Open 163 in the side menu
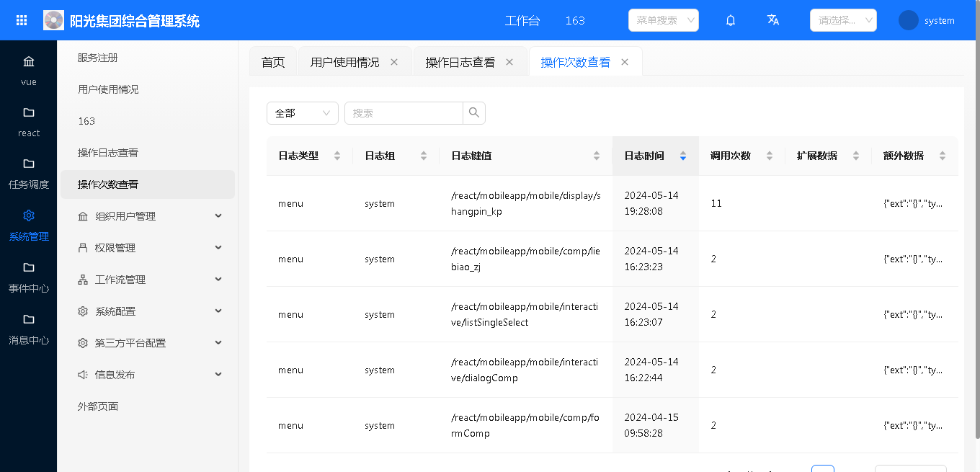Image resolution: width=980 pixels, height=472 pixels. pos(148,121)
